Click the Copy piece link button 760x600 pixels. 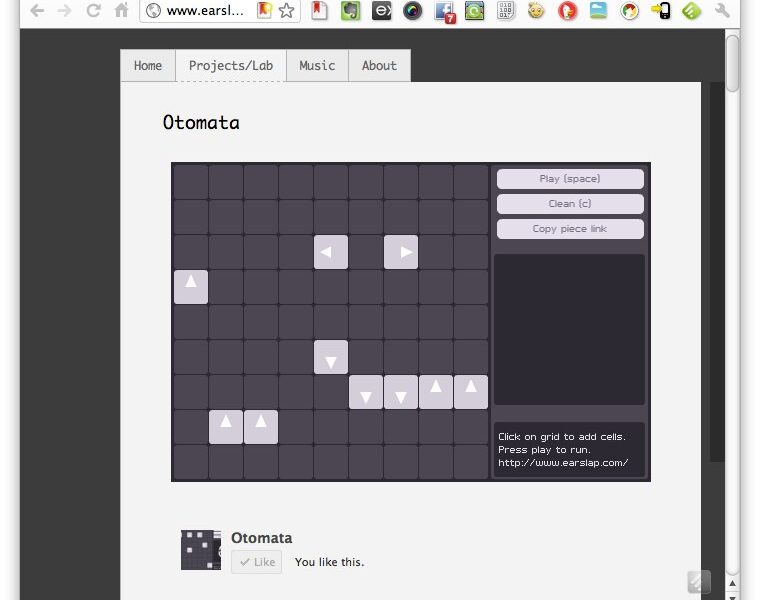570,229
